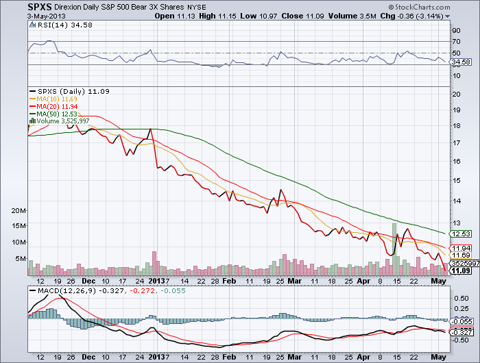Click the -0.055 MACD histogram value tag
Screen dimensions: 480x363
click(461, 321)
